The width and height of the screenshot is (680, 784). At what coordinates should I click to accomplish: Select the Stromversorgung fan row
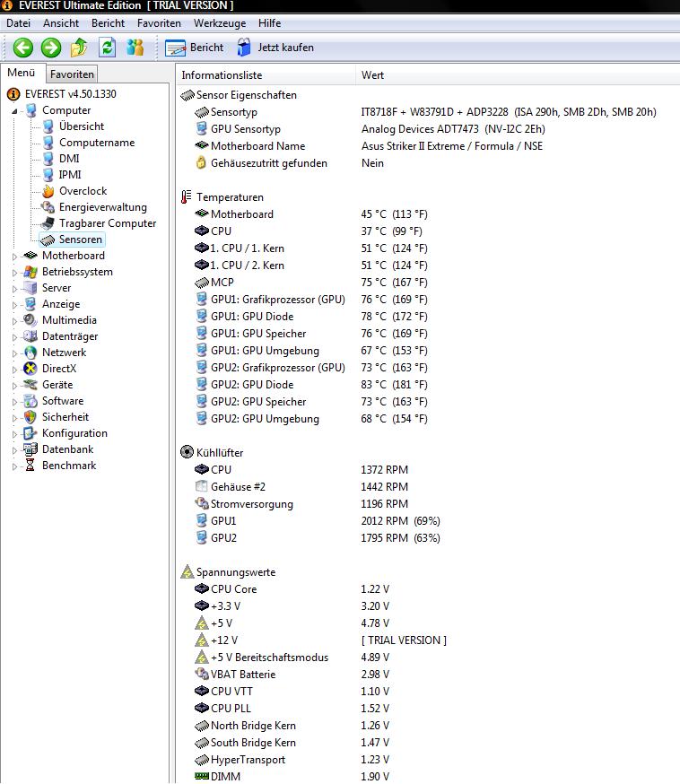click(301, 504)
